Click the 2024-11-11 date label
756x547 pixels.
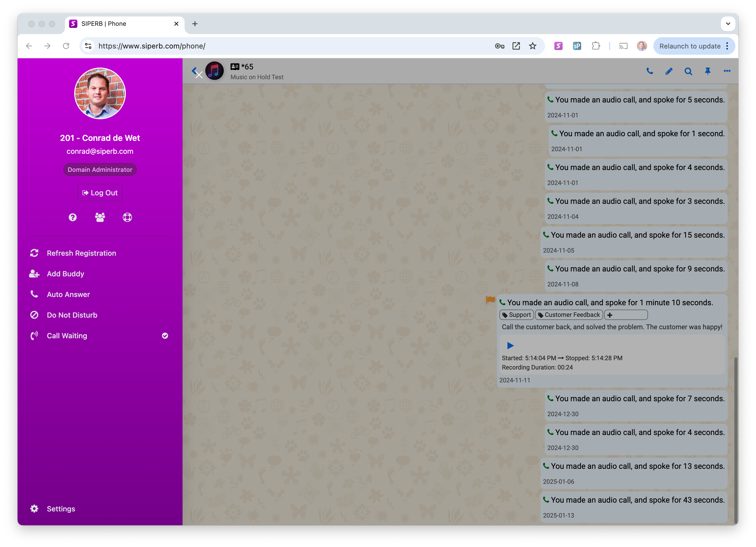coord(515,380)
